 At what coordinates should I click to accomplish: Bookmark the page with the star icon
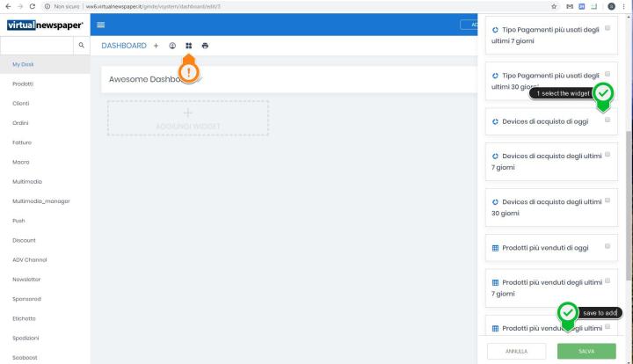554,6
